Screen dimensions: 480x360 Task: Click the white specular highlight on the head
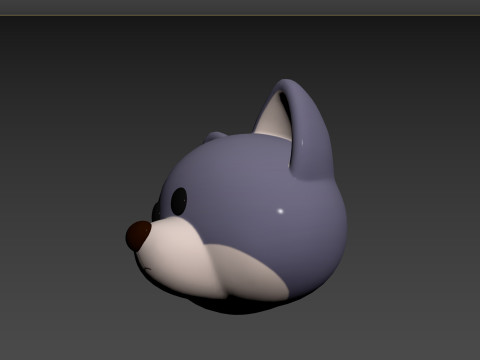[280, 211]
